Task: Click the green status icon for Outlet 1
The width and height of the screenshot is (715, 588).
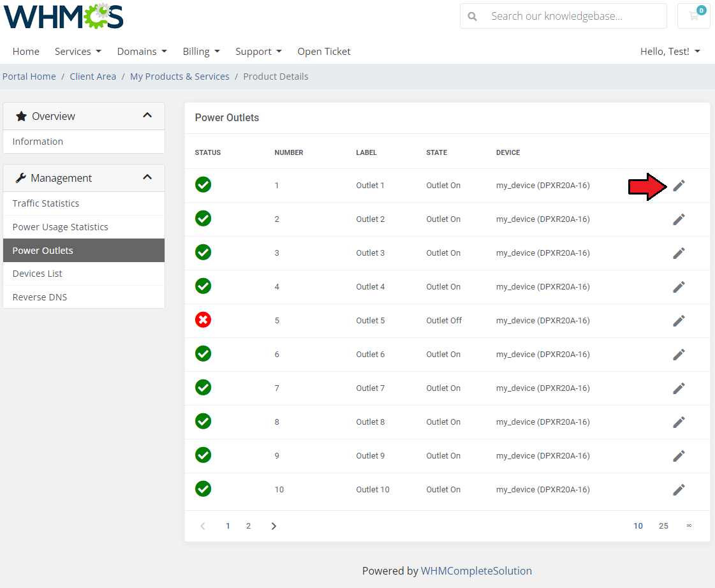Action: [203, 184]
